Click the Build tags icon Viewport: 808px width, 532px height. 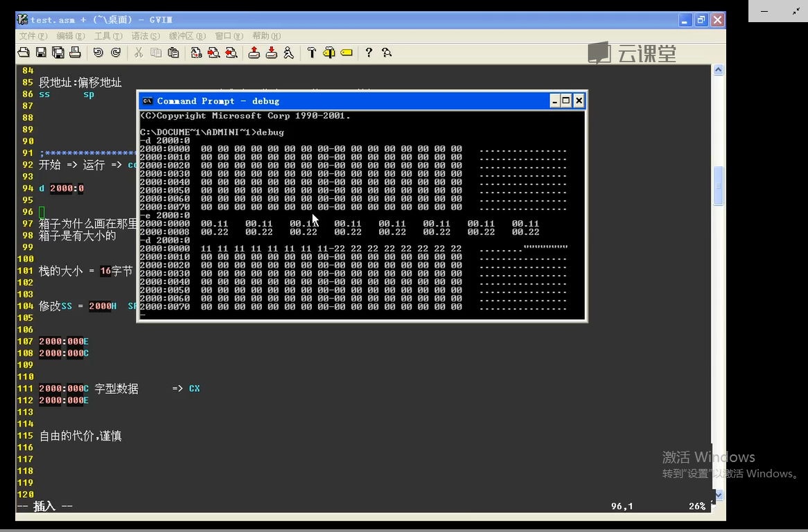point(328,53)
